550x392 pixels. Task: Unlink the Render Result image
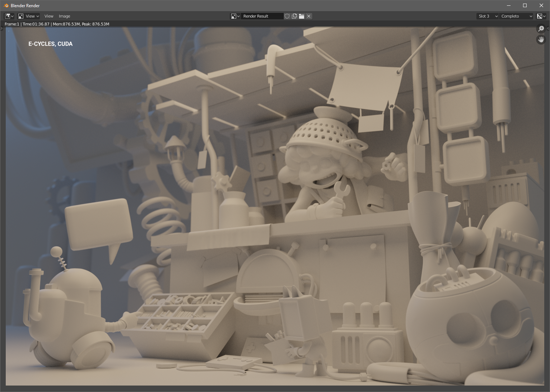(309, 16)
